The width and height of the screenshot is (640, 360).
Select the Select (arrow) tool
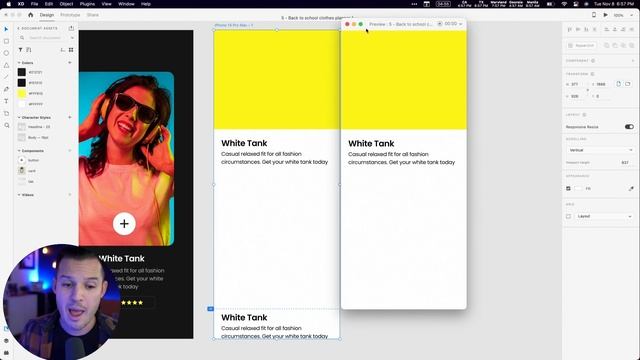coord(6,29)
